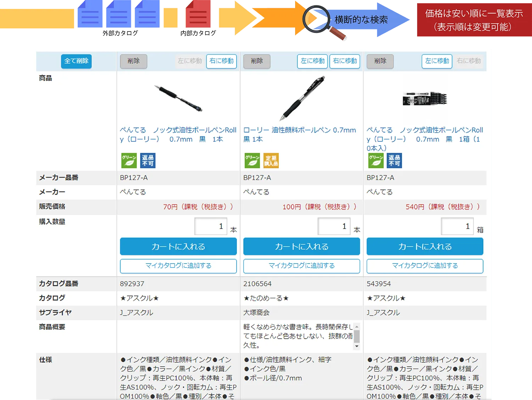This screenshot has height=400, width=532.
Task: Click the supplier 大塚商会
Action: (x=256, y=312)
